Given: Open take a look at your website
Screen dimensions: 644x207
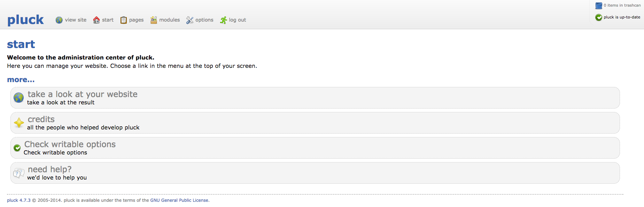Looking at the screenshot, I should click(x=83, y=94).
